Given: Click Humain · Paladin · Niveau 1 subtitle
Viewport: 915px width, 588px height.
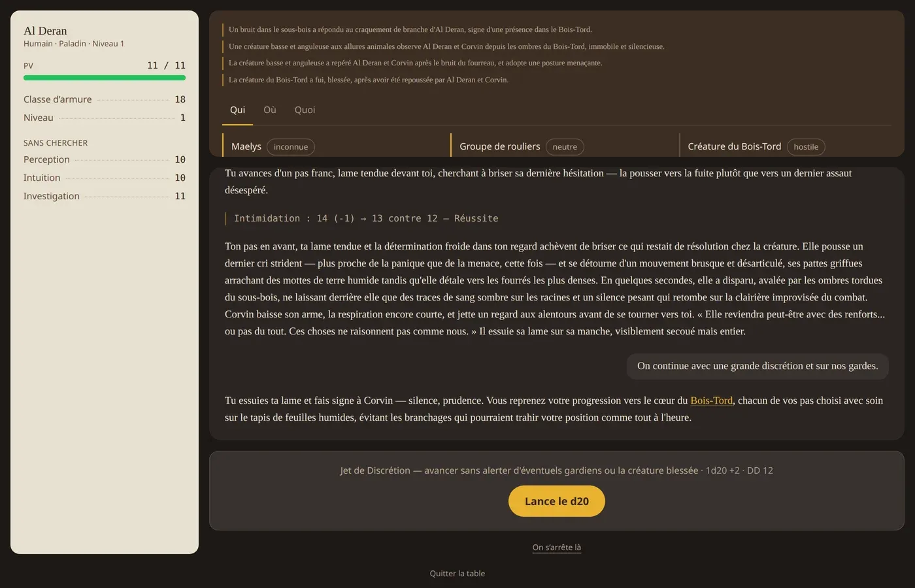Looking at the screenshot, I should (x=74, y=44).
